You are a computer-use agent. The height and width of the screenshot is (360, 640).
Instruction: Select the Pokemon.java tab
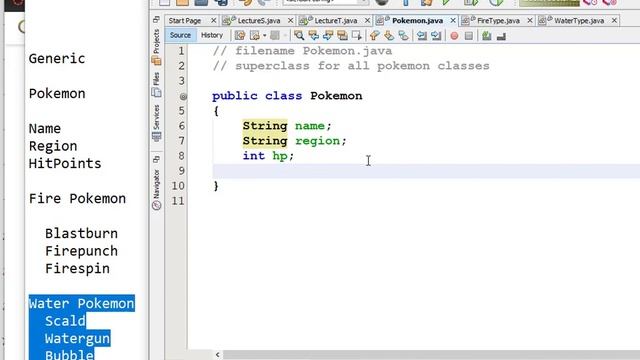pos(417,20)
